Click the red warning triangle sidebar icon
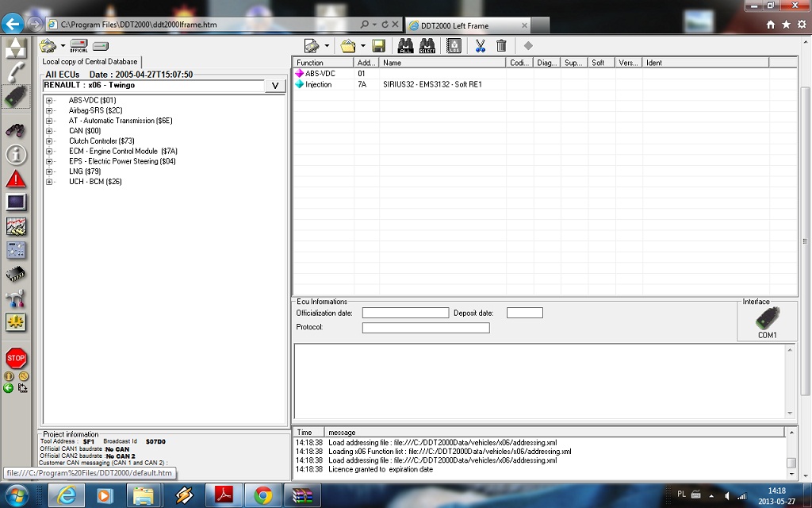Image resolution: width=812 pixels, height=508 pixels. [16, 179]
